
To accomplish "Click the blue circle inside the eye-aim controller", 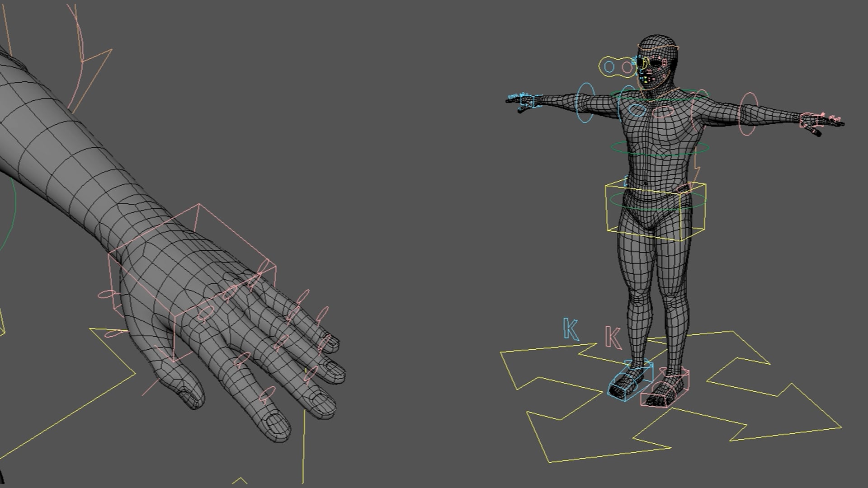I will (609, 66).
